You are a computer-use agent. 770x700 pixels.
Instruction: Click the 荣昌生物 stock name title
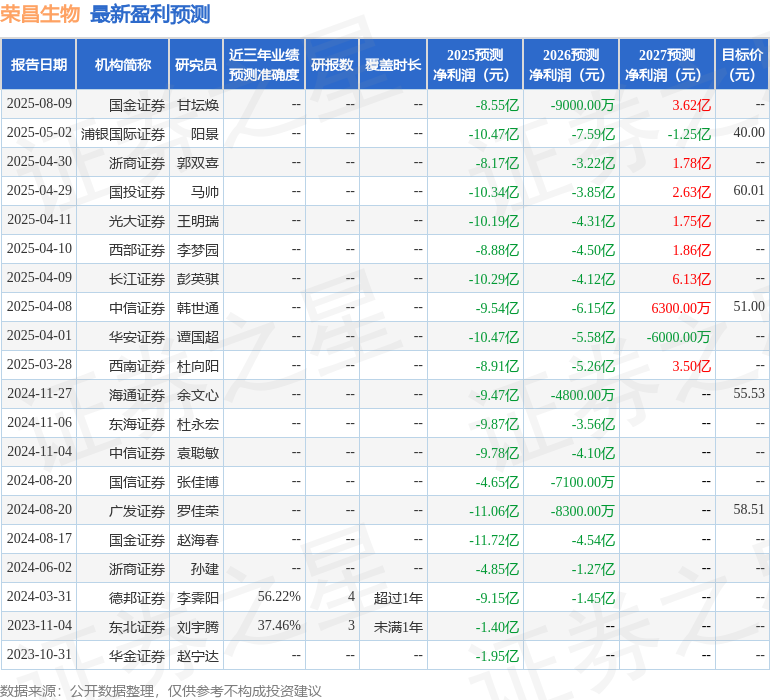40,14
